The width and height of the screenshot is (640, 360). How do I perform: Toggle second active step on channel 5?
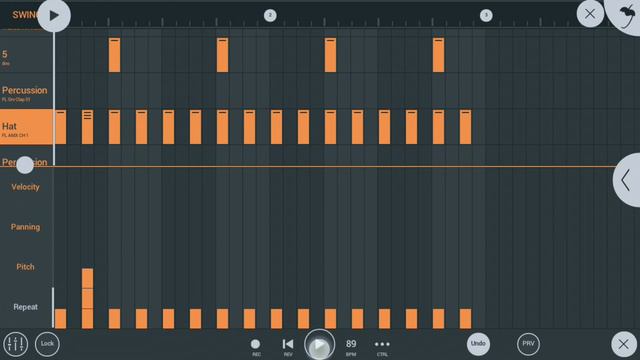click(222, 55)
